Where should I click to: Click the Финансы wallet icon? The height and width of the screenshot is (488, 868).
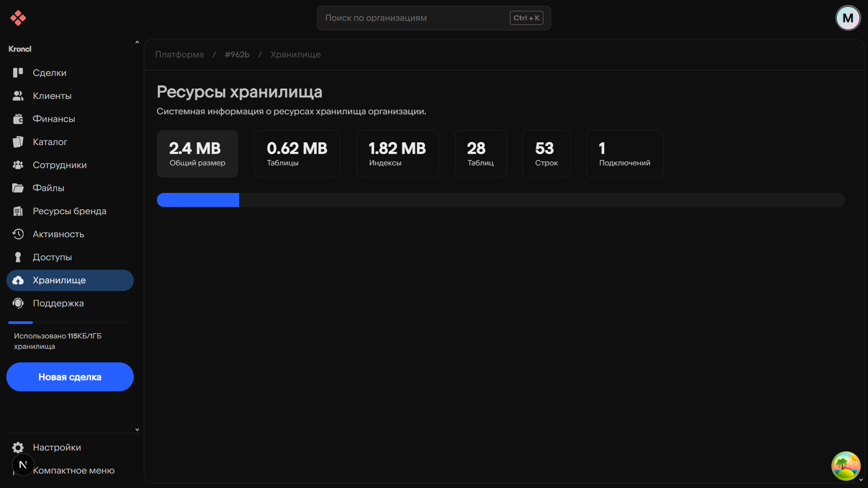(18, 119)
